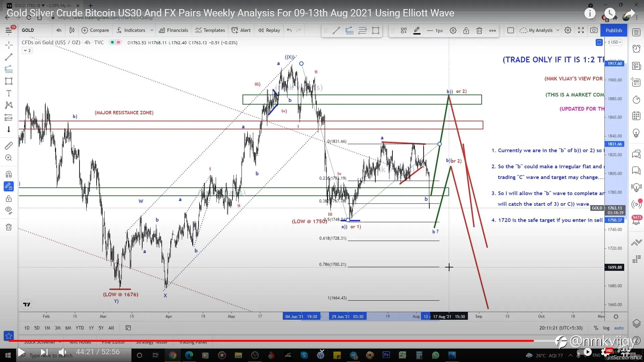
Task: Open go to date calendar icon
Action: pyautogui.click(x=128, y=328)
